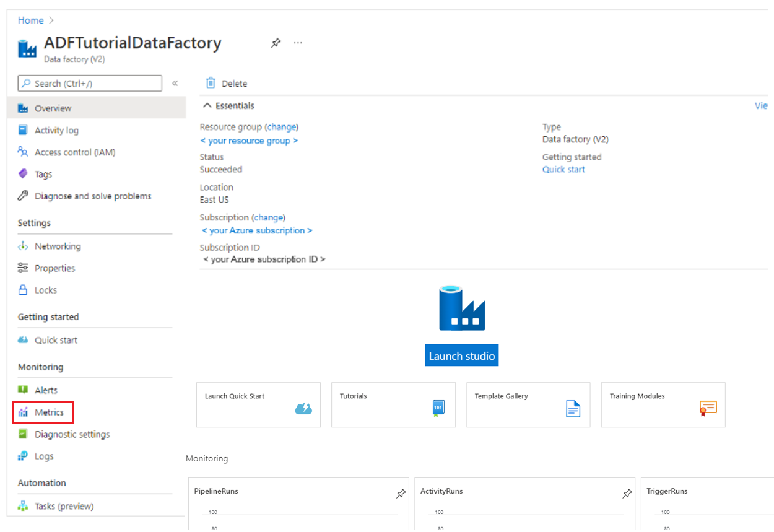
Task: Click the Diagnostic settings icon
Action: click(x=23, y=434)
